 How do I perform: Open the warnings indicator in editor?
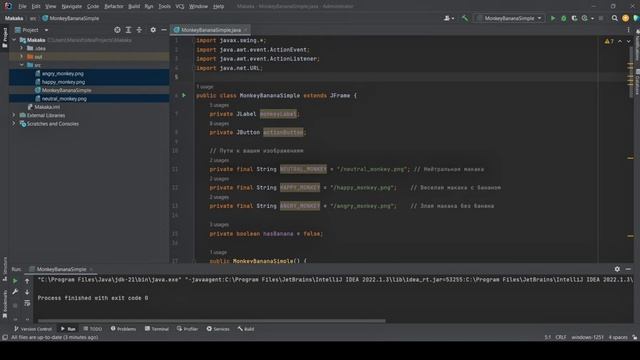tap(609, 41)
